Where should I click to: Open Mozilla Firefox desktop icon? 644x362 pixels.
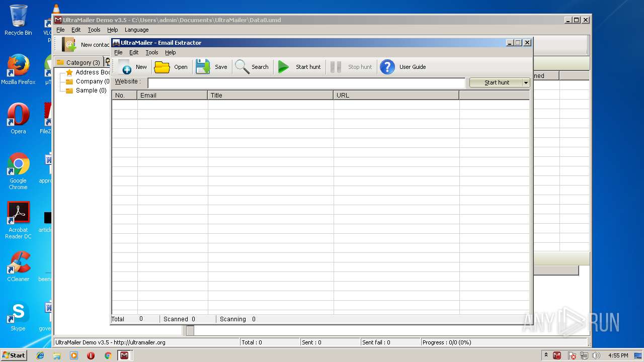18,69
